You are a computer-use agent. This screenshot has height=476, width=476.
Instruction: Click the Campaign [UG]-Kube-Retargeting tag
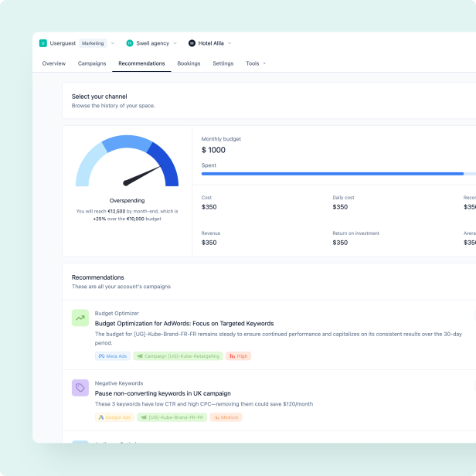178,356
